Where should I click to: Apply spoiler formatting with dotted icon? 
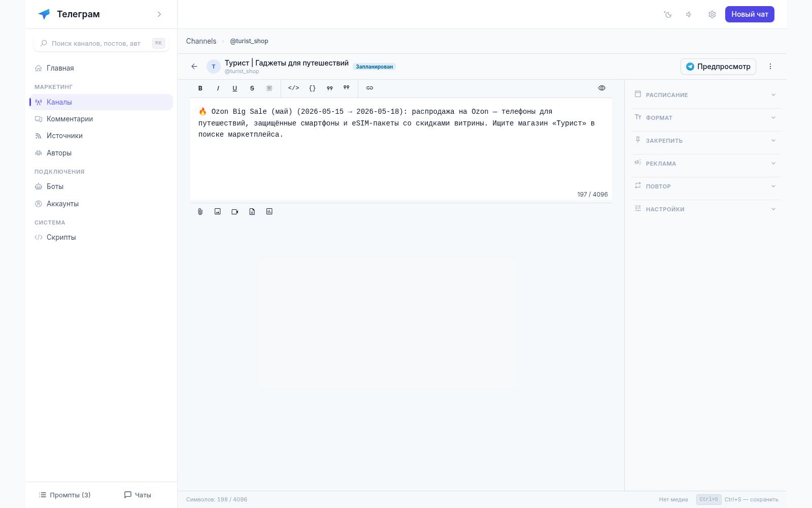269,88
